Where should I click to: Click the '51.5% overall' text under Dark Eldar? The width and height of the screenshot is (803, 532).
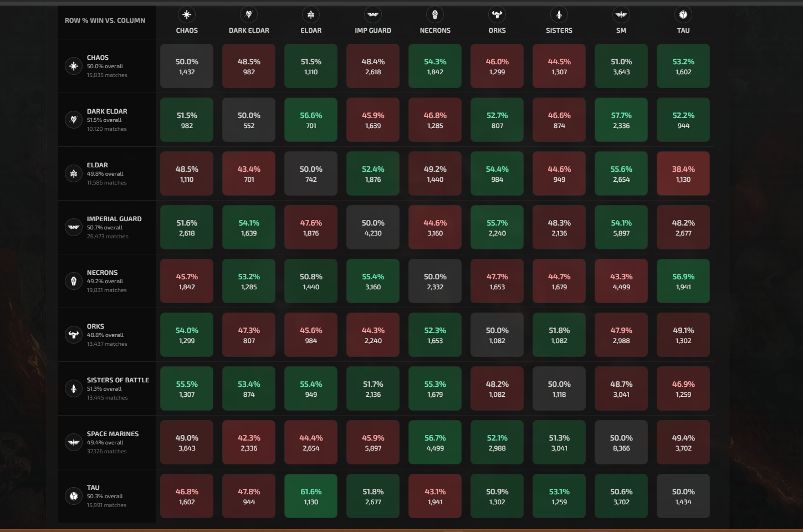104,120
